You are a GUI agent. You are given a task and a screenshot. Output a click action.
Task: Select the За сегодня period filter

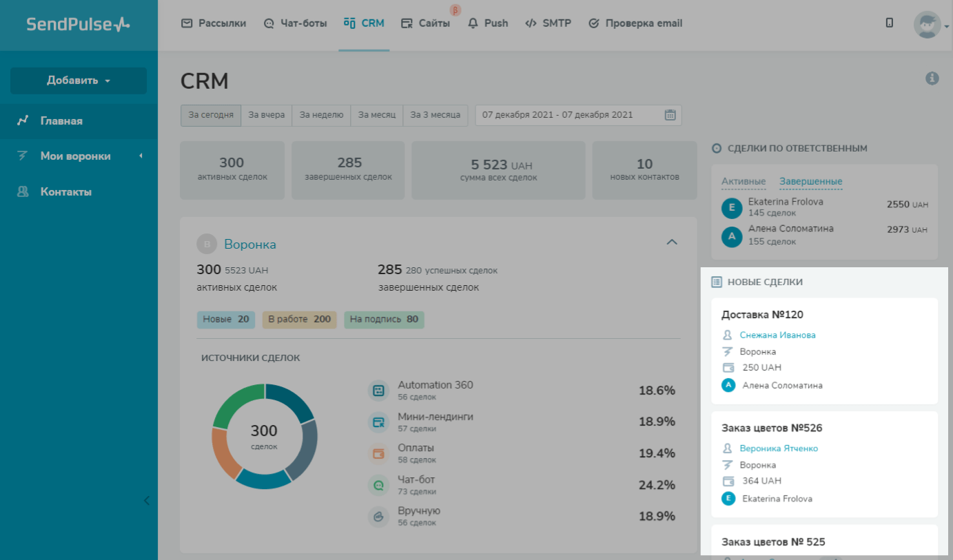211,115
